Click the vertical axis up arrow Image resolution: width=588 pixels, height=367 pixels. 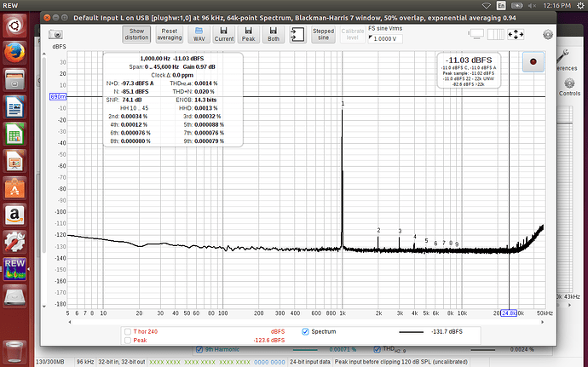coord(43,54)
